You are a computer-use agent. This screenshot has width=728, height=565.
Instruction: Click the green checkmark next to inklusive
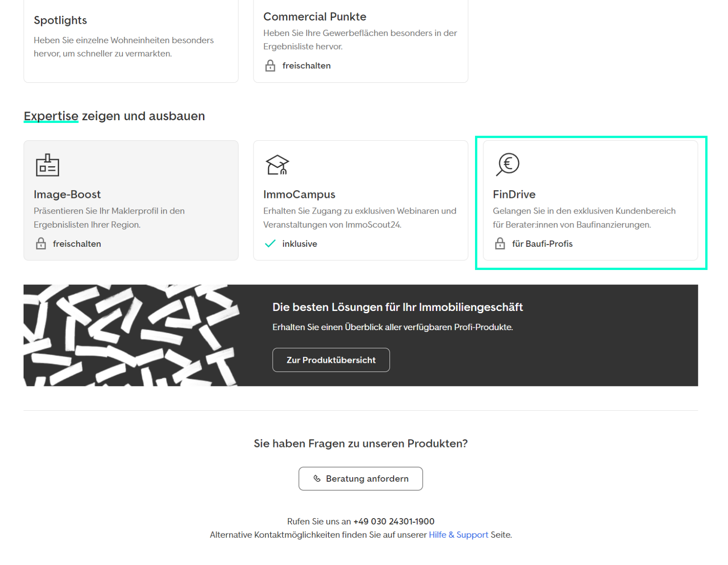[270, 244]
